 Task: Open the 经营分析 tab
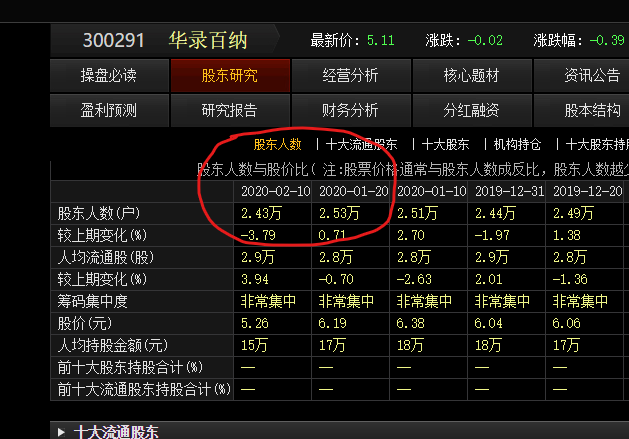[351, 75]
